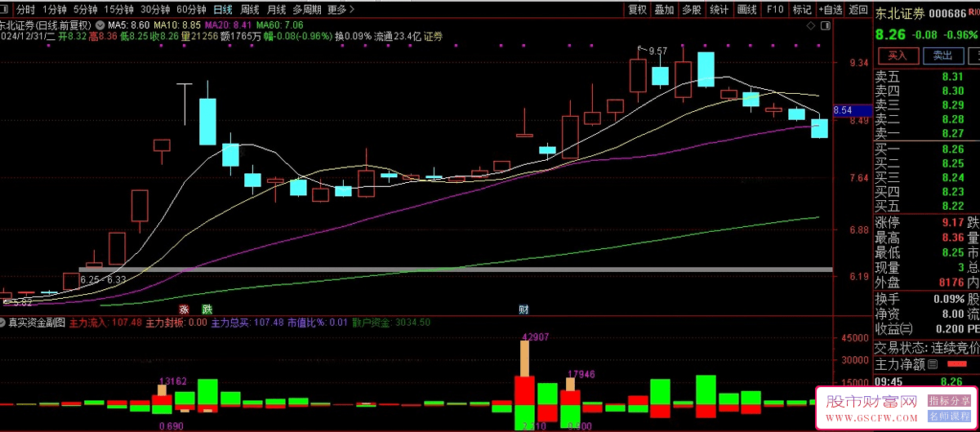980x432 pixels.
Task: Add stock via +自选 button
Action: click(830, 10)
